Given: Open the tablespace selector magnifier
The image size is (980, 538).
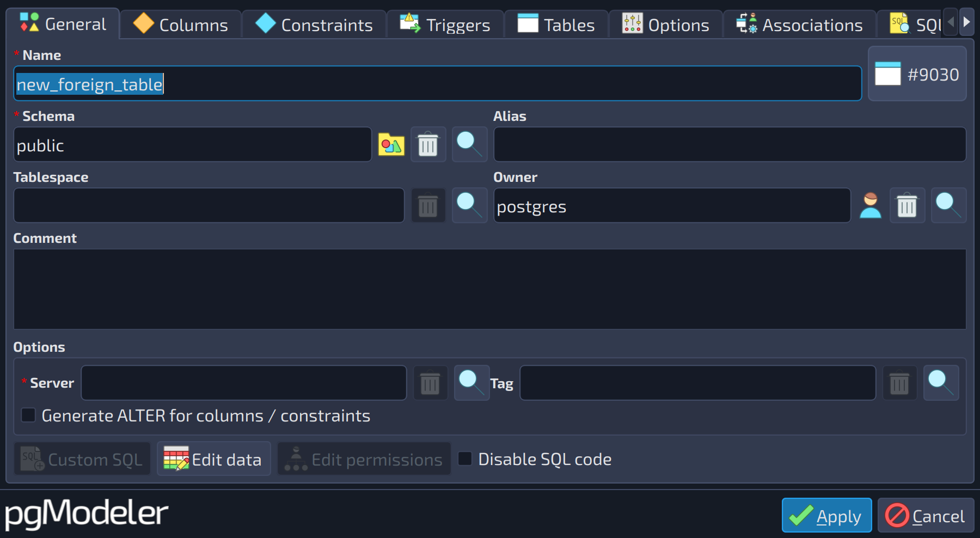Looking at the screenshot, I should (469, 206).
